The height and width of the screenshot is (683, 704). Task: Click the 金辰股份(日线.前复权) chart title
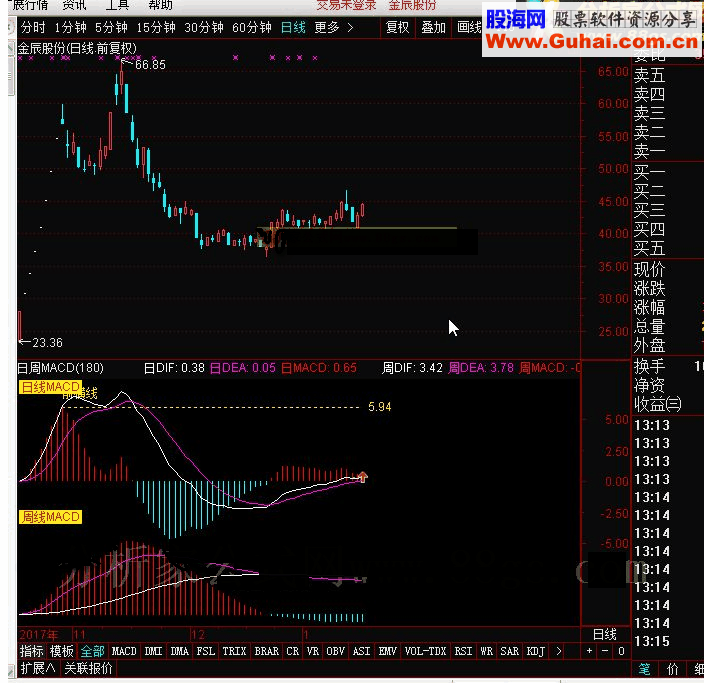pyautogui.click(x=77, y=48)
